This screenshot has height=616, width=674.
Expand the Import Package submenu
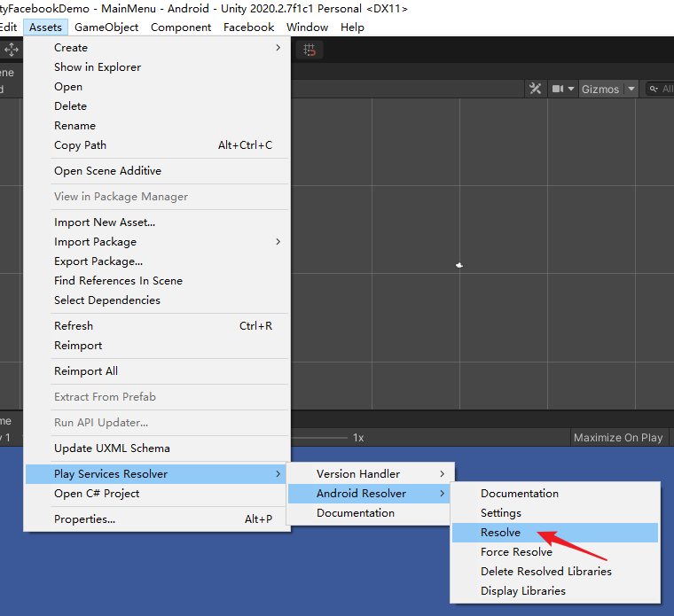click(157, 242)
